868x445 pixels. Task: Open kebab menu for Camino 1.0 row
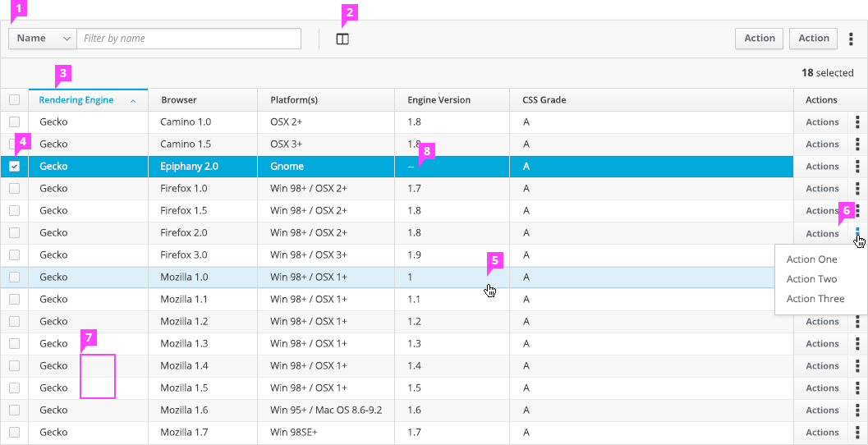pyautogui.click(x=857, y=122)
